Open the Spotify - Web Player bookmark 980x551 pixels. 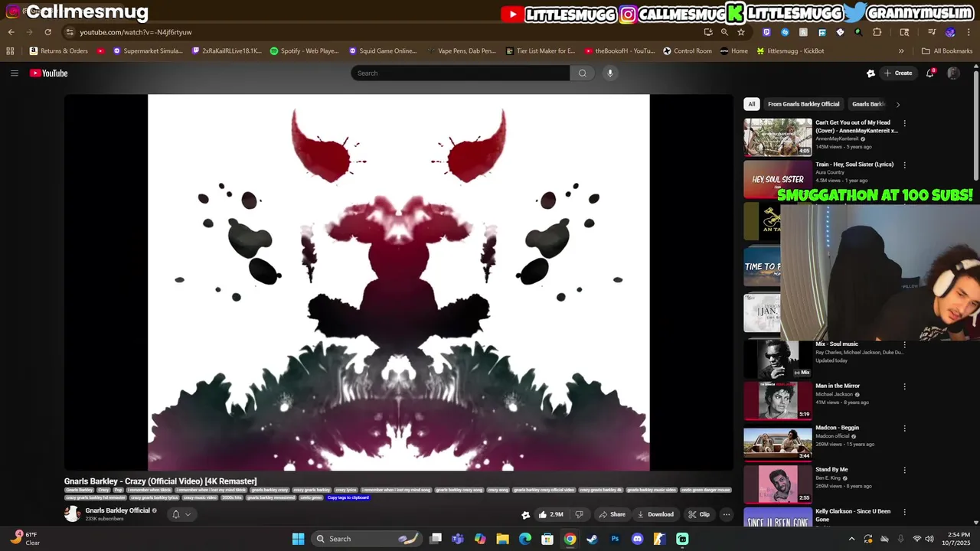[x=304, y=51]
